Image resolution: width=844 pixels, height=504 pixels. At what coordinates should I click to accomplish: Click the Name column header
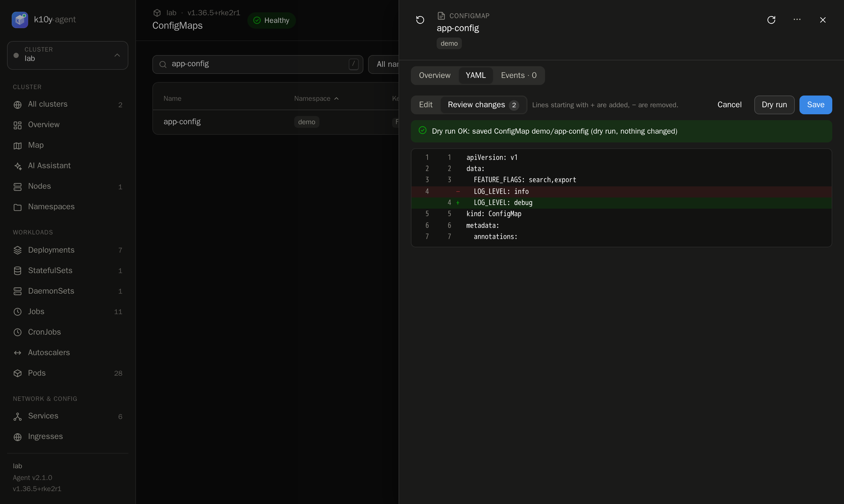[x=172, y=98]
